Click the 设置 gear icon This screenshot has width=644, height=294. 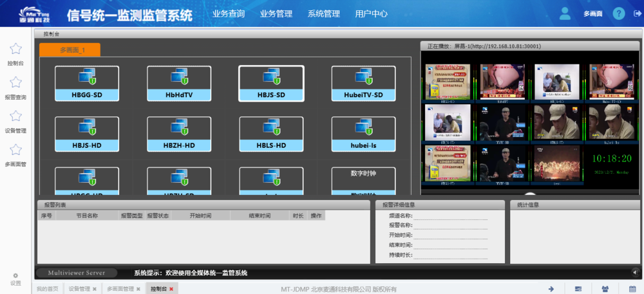tap(15, 275)
